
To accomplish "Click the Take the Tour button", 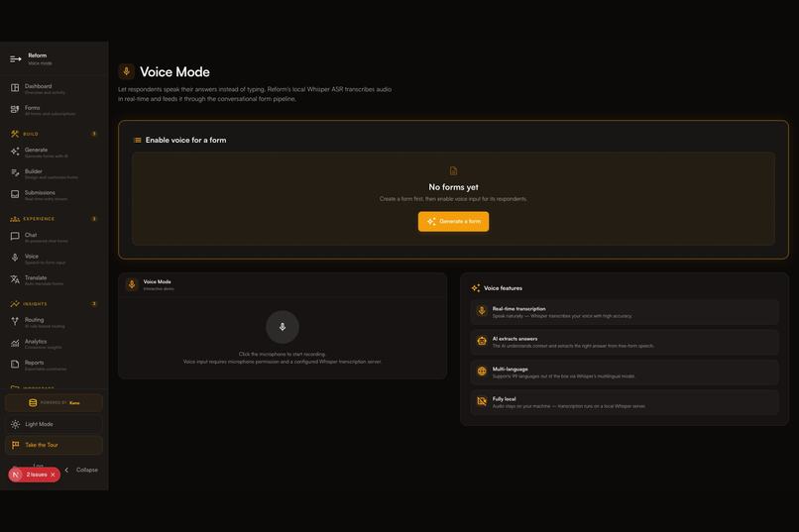I will click(x=54, y=445).
